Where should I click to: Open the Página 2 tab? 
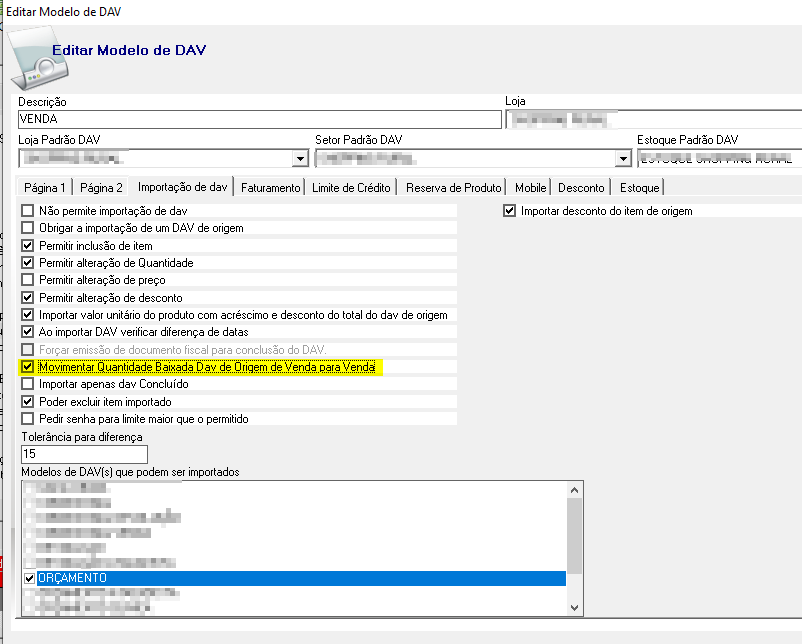tap(101, 188)
